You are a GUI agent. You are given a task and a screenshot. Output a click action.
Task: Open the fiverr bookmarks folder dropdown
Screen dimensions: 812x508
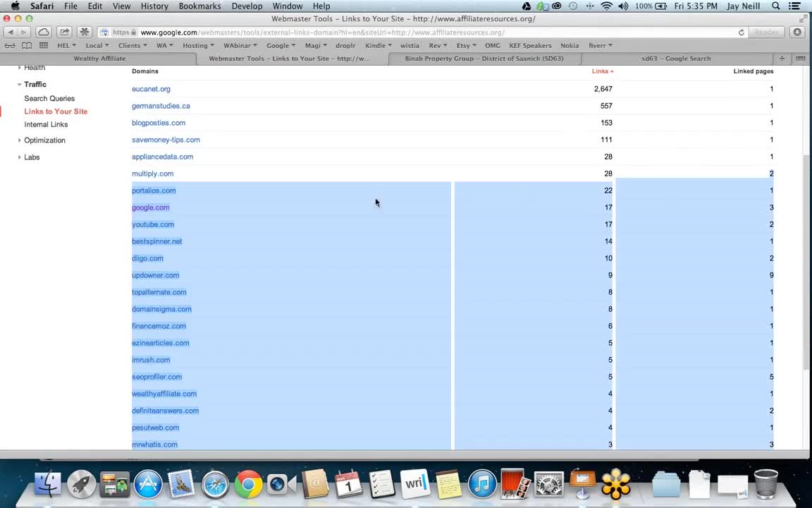click(x=601, y=46)
